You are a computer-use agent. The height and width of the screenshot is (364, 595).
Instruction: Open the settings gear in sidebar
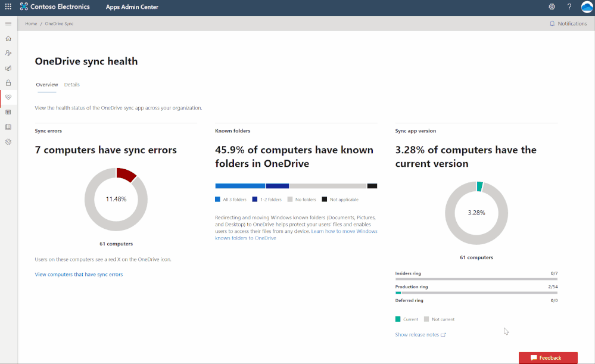[8, 142]
